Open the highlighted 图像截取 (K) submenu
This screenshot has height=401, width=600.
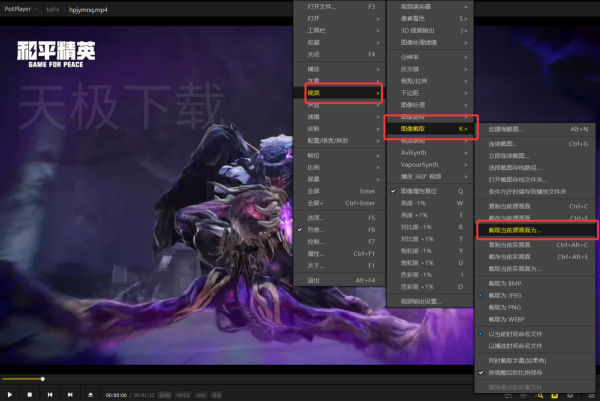tap(430, 129)
